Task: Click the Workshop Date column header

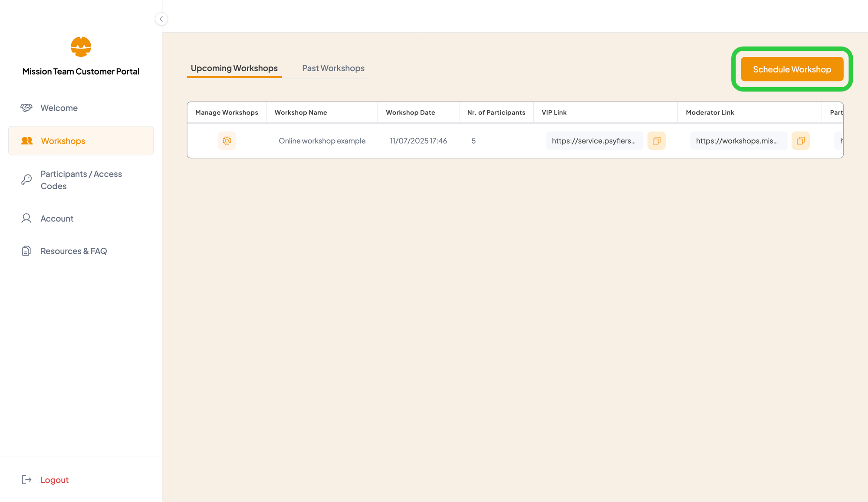Action: coord(410,112)
